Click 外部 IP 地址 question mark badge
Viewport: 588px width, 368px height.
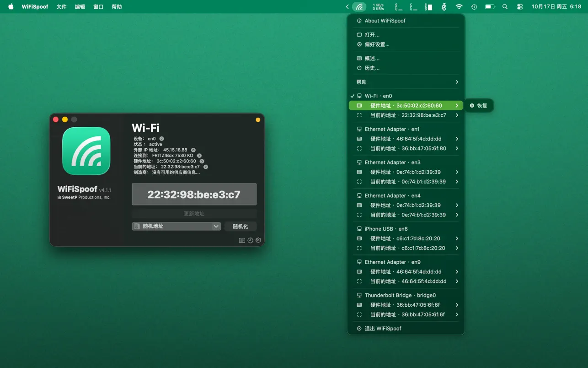[x=192, y=149]
